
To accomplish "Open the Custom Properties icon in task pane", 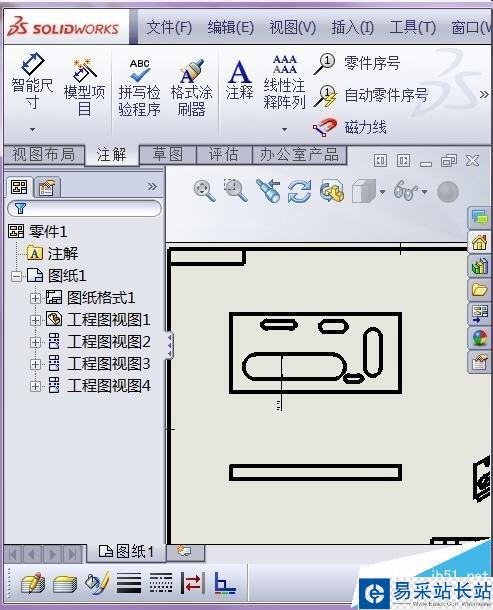I will [x=479, y=362].
